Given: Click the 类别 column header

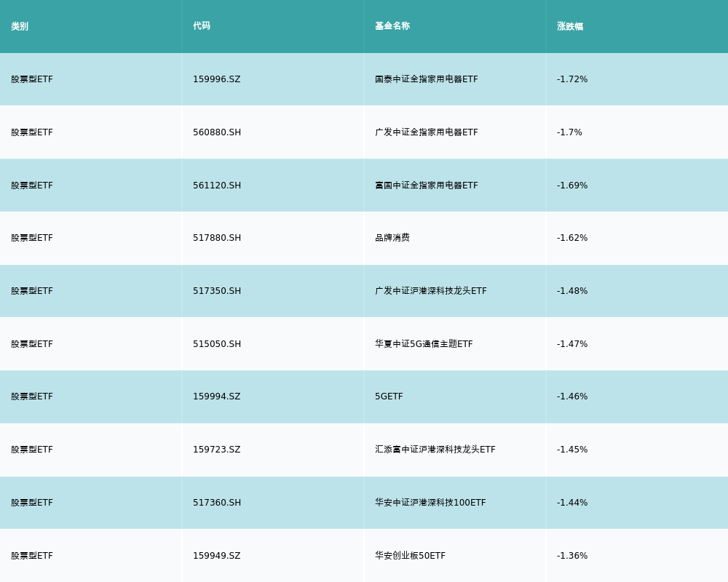Looking at the screenshot, I should tap(20, 26).
